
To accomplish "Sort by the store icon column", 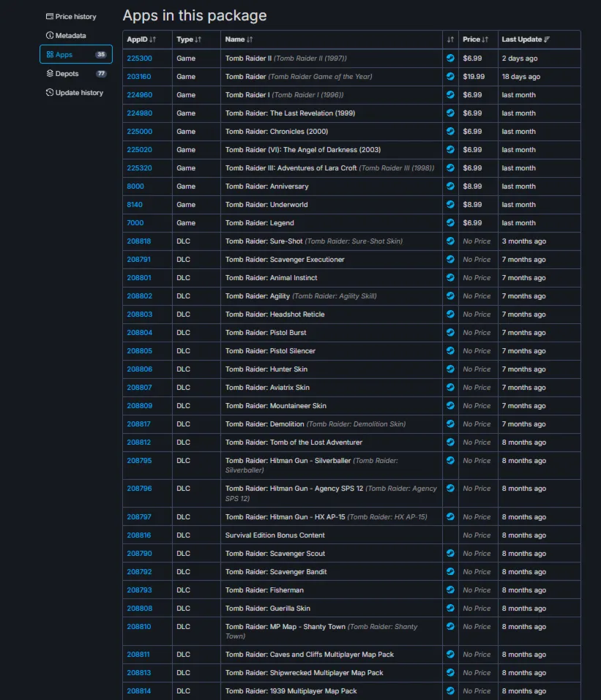I will (450, 39).
